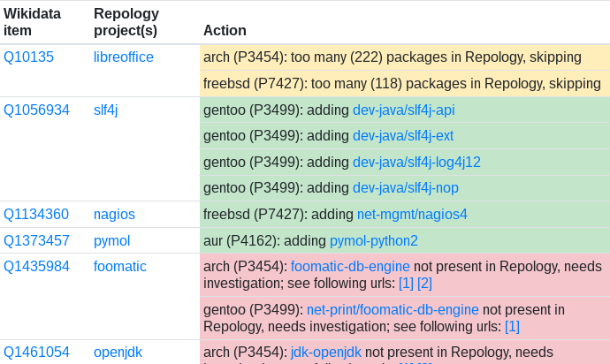Viewport: 610px width, 364px height.
Task: Follow the jdk-openjdk package link
Action: [326, 352]
